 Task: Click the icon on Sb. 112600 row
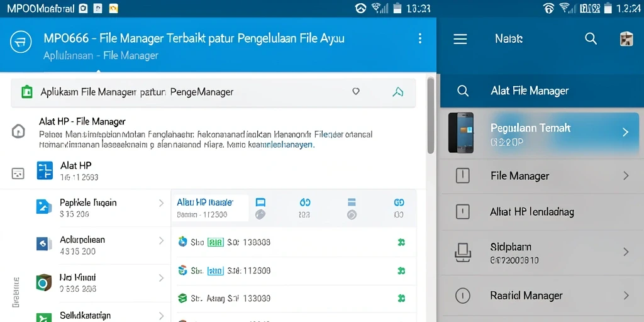point(183,270)
